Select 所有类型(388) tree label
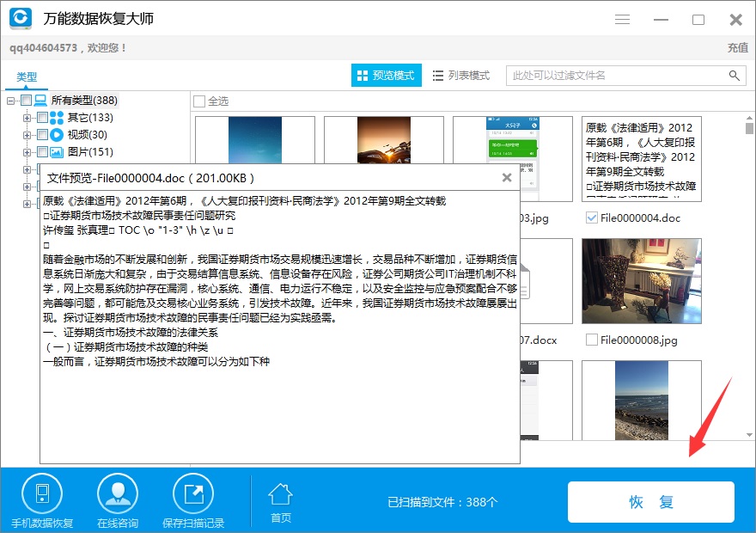Image resolution: width=756 pixels, height=533 pixels. 84,101
